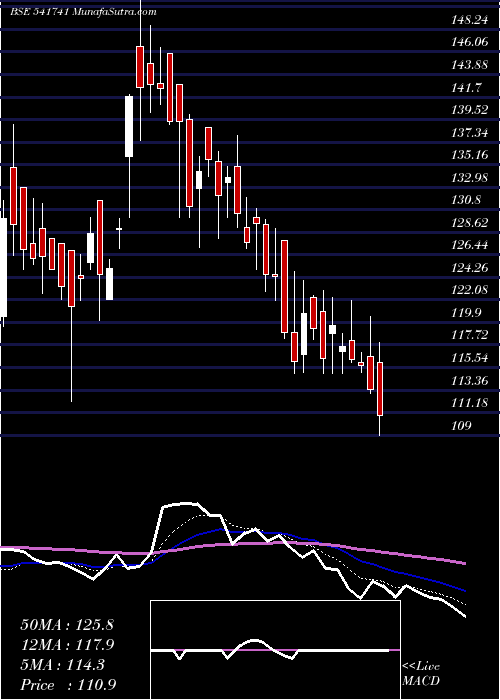Click the 137.34 price axis label
The width and height of the screenshot is (500, 700).
point(468,132)
